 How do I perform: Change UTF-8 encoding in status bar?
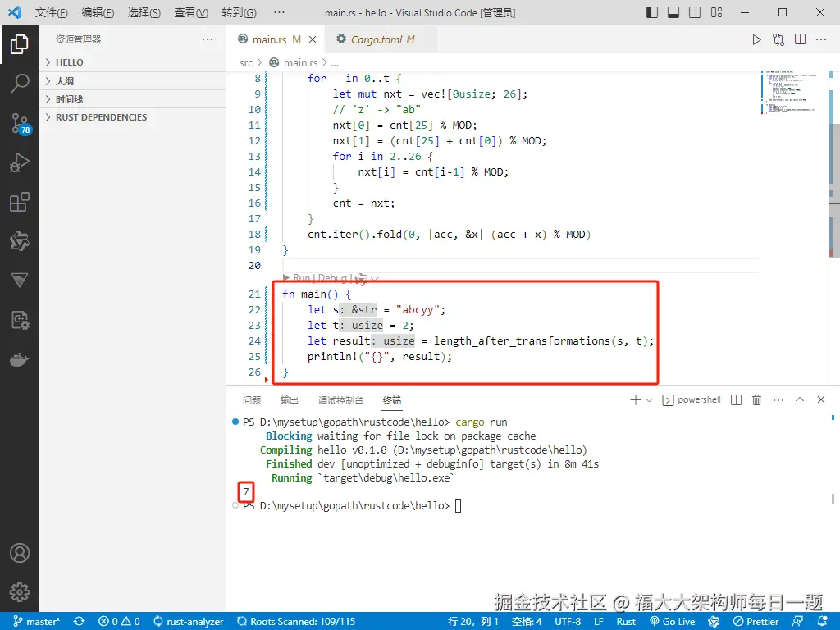coord(568,621)
